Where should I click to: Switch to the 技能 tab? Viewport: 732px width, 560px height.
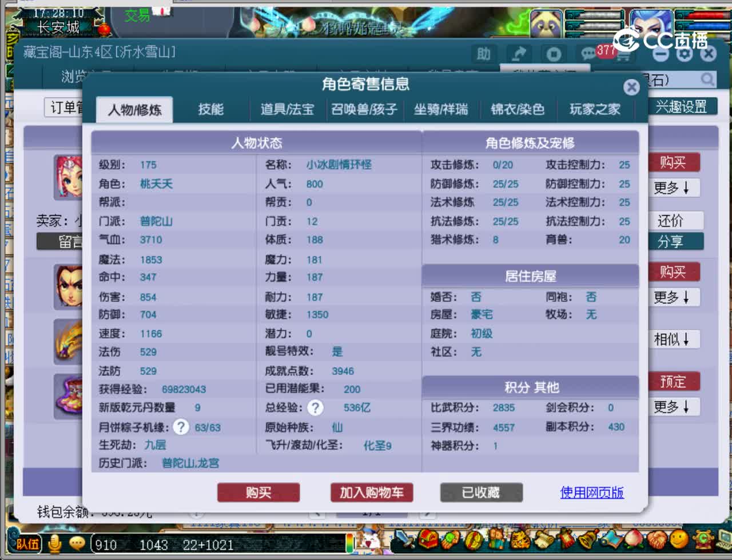(x=211, y=109)
